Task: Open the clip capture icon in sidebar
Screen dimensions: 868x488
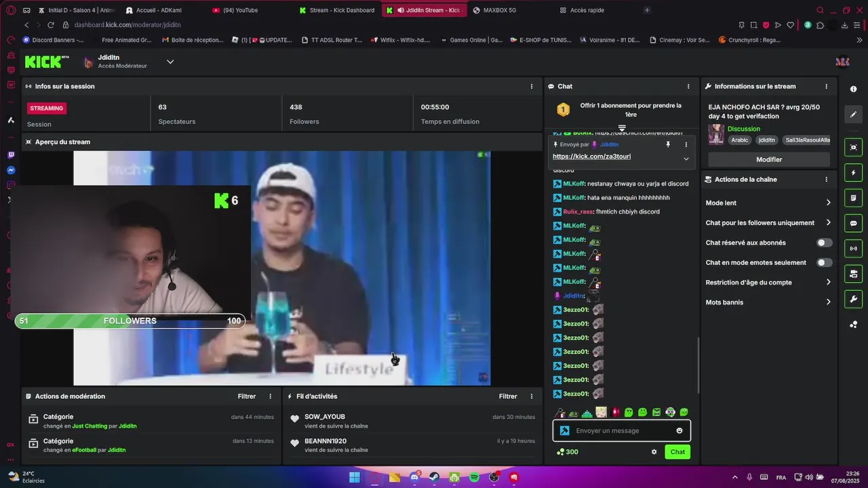Action: (x=853, y=148)
